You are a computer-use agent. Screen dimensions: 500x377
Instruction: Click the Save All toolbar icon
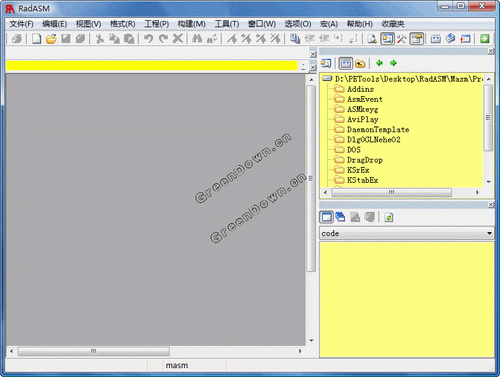click(x=80, y=39)
